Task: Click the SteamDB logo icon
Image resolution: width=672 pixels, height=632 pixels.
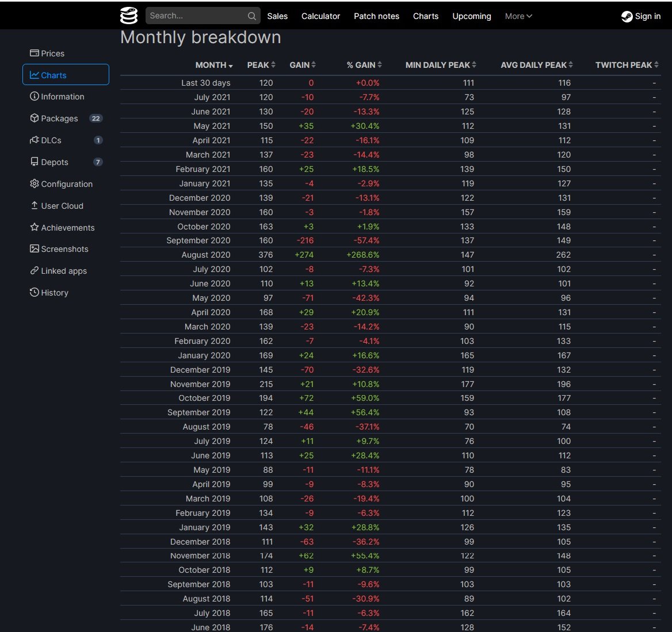Action: (x=129, y=16)
